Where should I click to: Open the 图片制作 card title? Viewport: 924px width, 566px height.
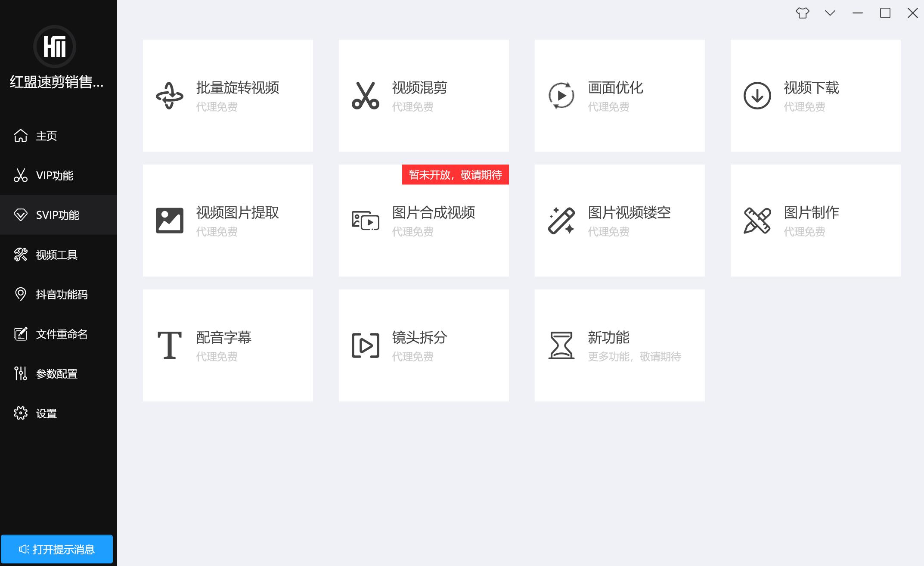tap(812, 212)
